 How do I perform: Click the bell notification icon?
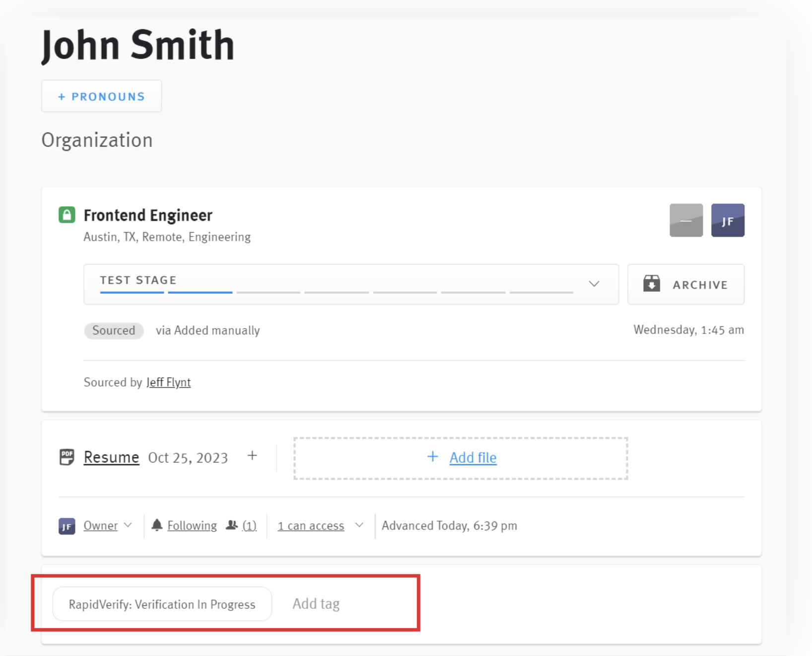point(157,525)
